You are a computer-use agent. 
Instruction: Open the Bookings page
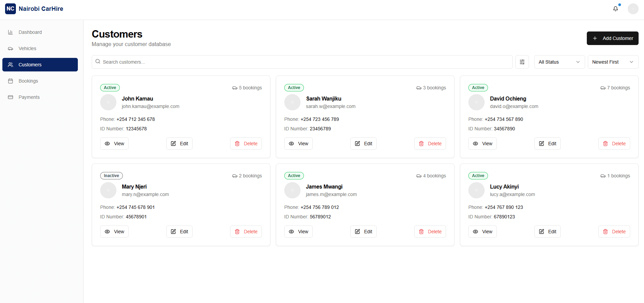click(40, 81)
